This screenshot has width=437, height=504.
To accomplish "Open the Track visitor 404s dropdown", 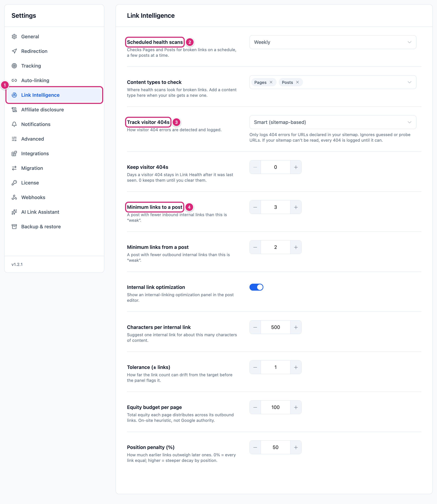I will [x=333, y=122].
